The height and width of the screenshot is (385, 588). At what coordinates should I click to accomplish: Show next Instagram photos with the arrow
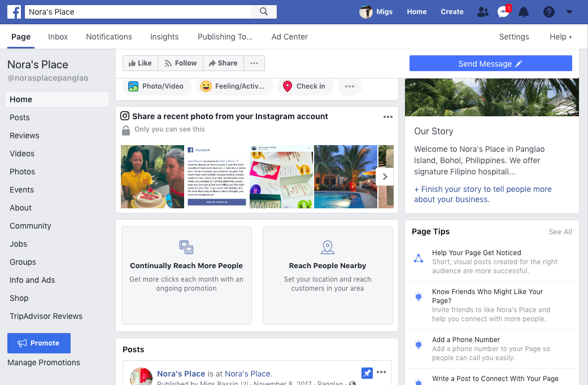tap(385, 177)
